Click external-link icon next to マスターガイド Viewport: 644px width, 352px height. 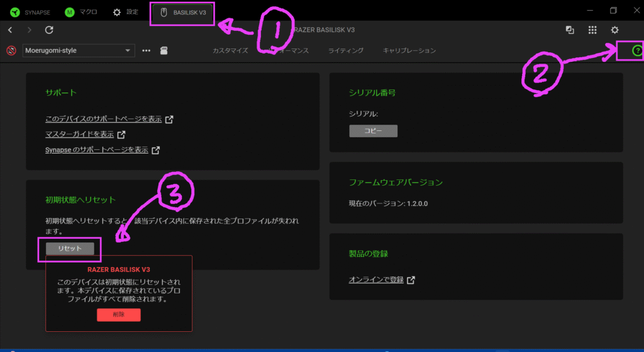(121, 135)
